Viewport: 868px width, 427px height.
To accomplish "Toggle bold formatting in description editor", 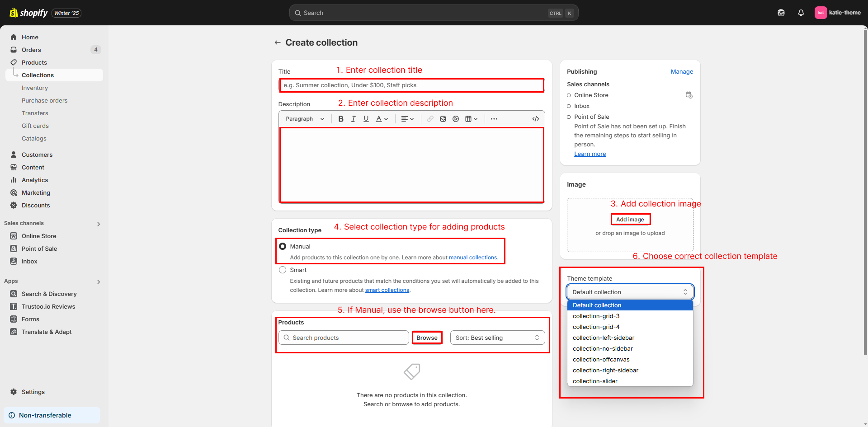I will pos(341,119).
